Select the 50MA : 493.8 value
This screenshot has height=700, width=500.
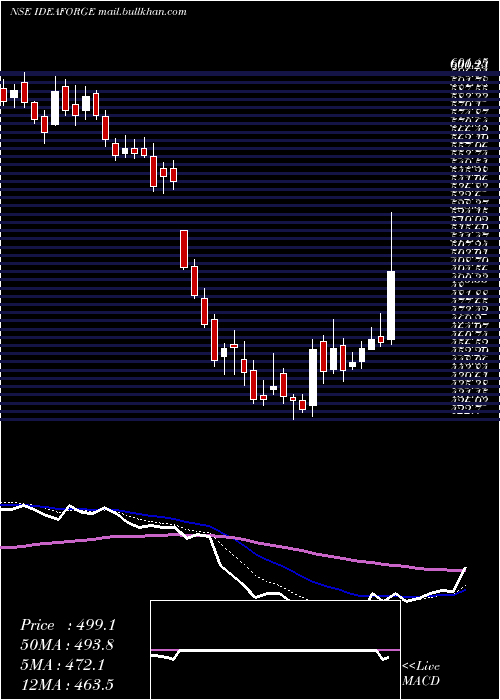pos(67,645)
